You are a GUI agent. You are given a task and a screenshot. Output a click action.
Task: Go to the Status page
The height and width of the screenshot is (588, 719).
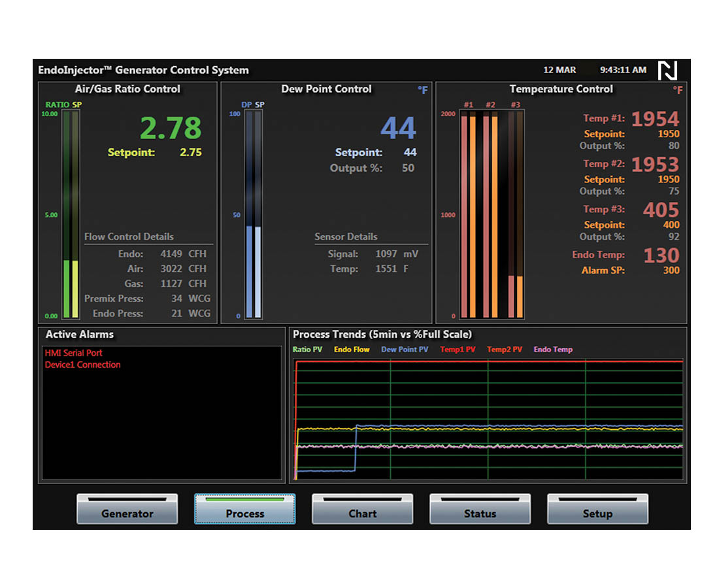pyautogui.click(x=480, y=510)
